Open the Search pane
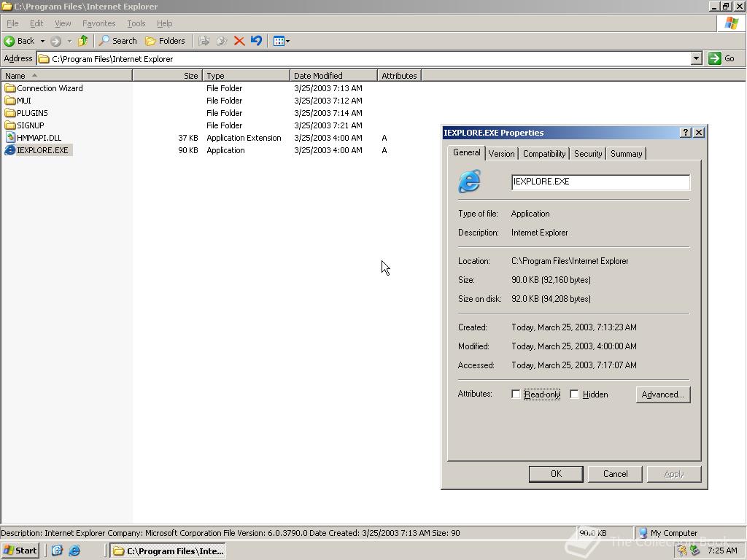The width and height of the screenshot is (747, 560). (117, 41)
